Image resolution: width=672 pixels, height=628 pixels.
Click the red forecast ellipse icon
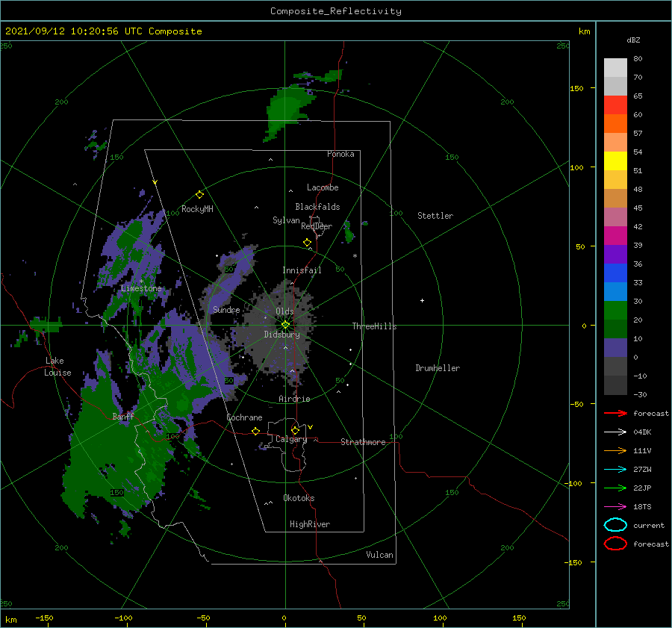pyautogui.click(x=615, y=544)
